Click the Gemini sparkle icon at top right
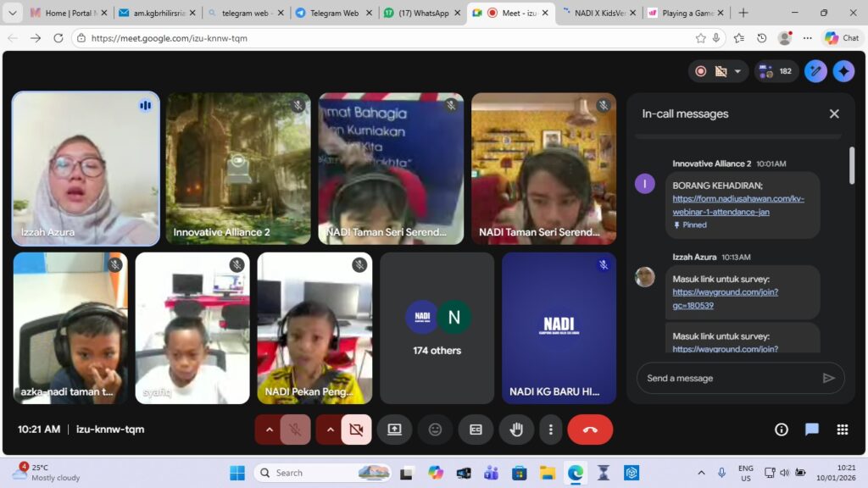Screen dimensions: 868x488 [x=843, y=71]
